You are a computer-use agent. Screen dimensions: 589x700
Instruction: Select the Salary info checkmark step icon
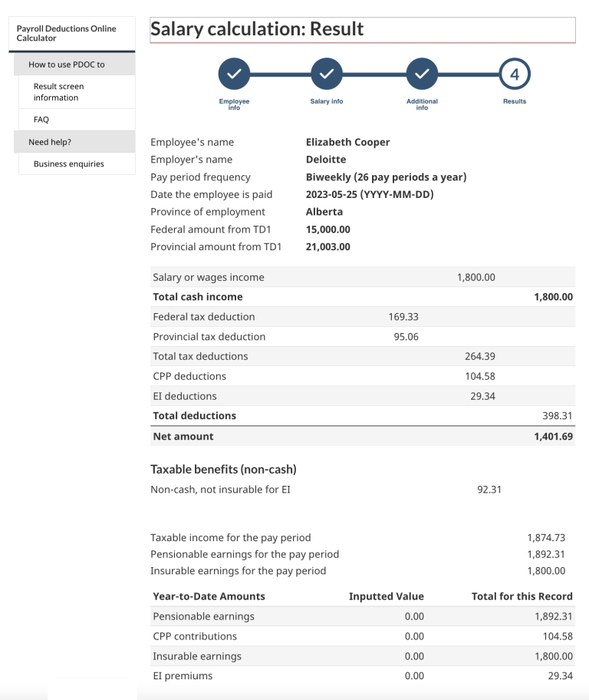[327, 73]
